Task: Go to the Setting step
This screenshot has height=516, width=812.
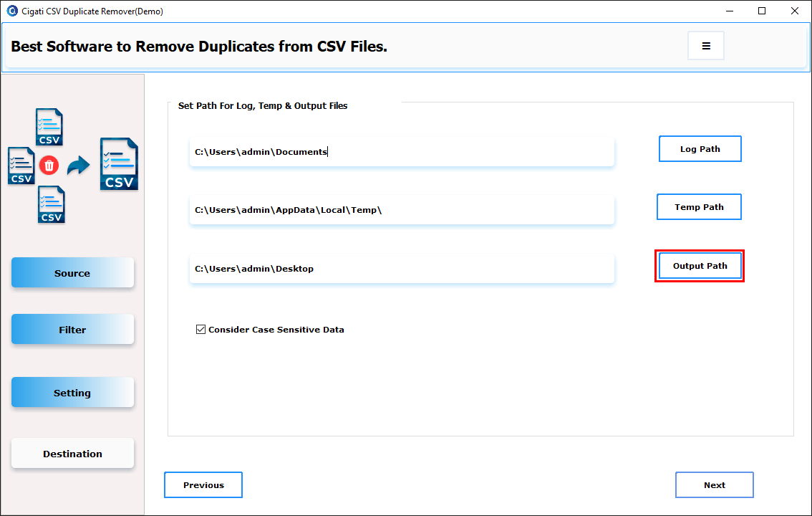Action: 72,393
